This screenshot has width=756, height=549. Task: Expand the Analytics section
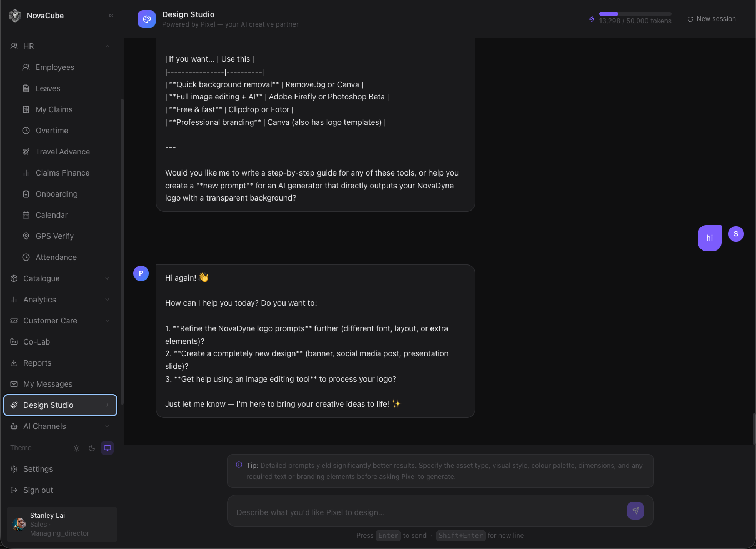(61, 300)
